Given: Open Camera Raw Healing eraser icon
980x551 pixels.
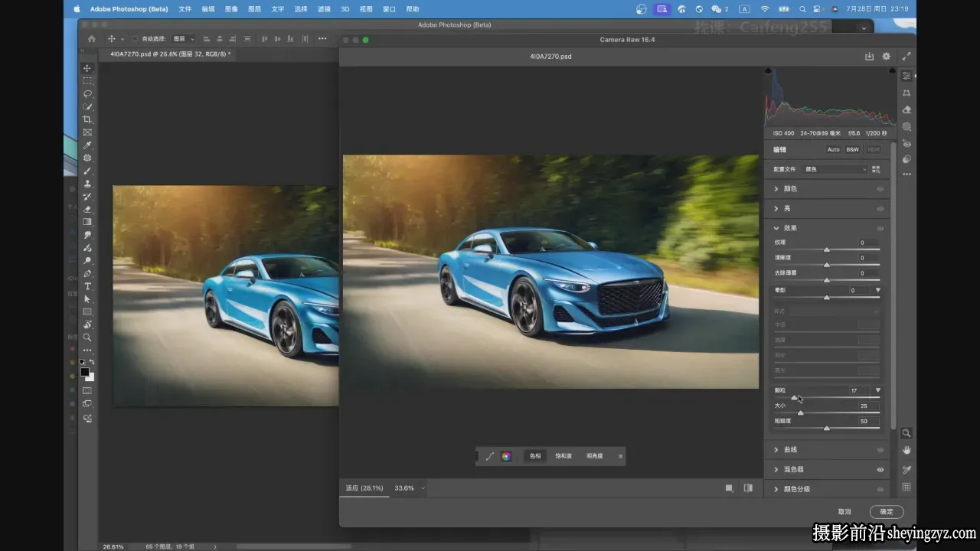Looking at the screenshot, I should tap(906, 110).
